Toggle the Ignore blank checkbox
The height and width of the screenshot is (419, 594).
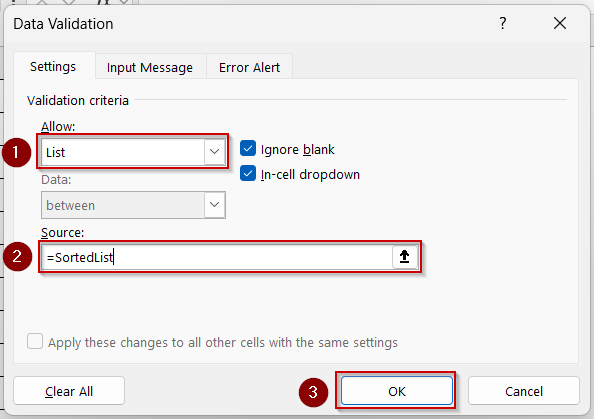point(248,149)
